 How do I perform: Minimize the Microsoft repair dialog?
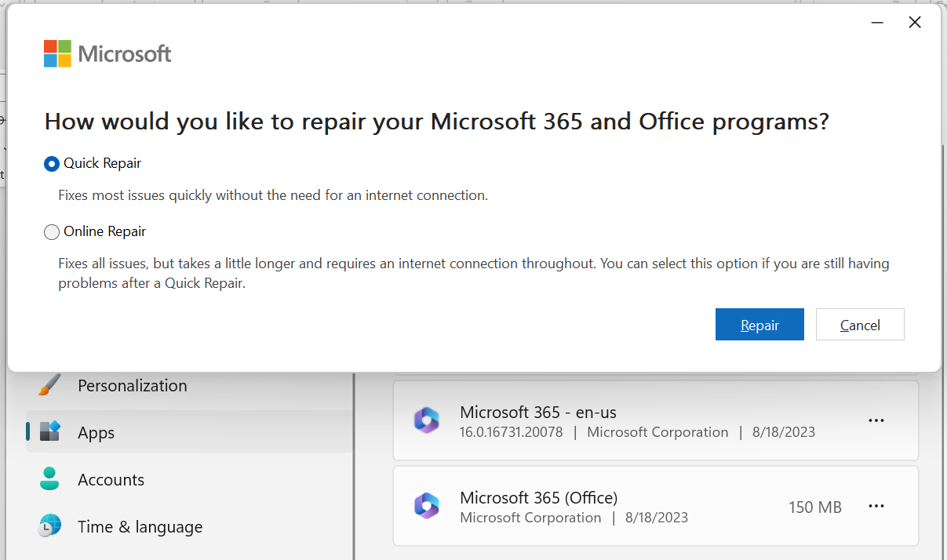pos(878,23)
